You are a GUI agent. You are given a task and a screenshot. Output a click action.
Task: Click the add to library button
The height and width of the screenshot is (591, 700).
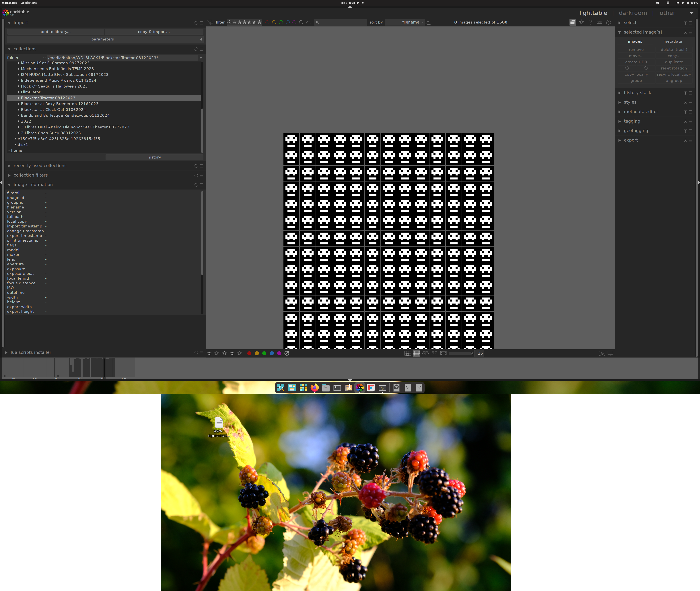pos(56,32)
